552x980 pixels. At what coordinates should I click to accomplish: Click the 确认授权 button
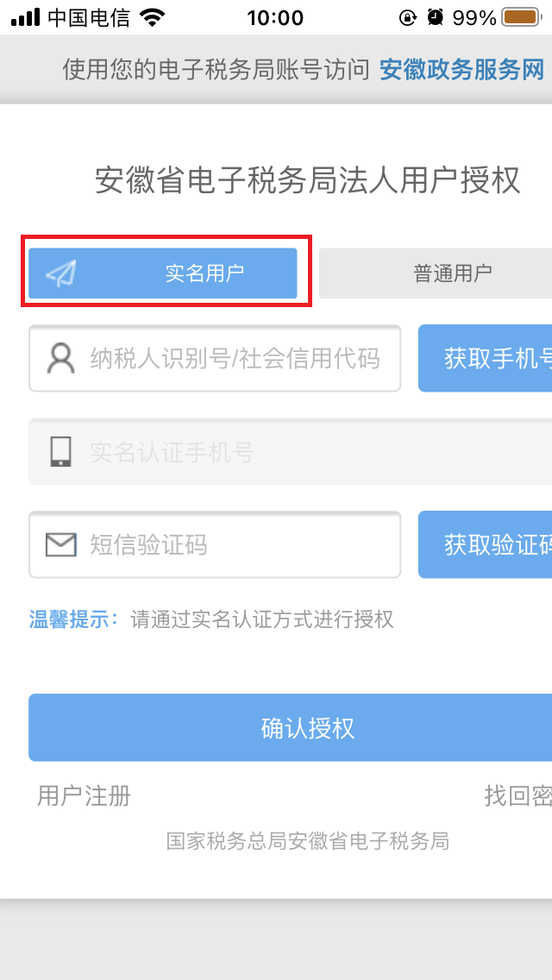point(290,727)
